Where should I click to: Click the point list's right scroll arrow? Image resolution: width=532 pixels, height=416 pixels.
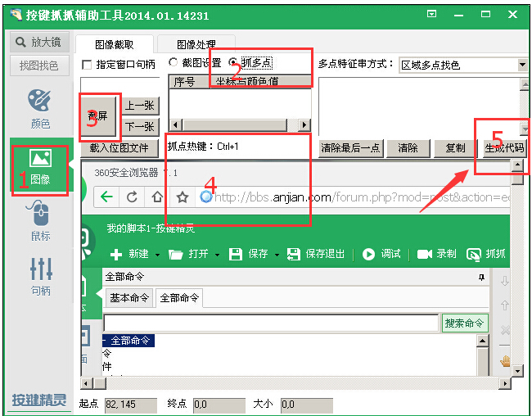click(304, 125)
